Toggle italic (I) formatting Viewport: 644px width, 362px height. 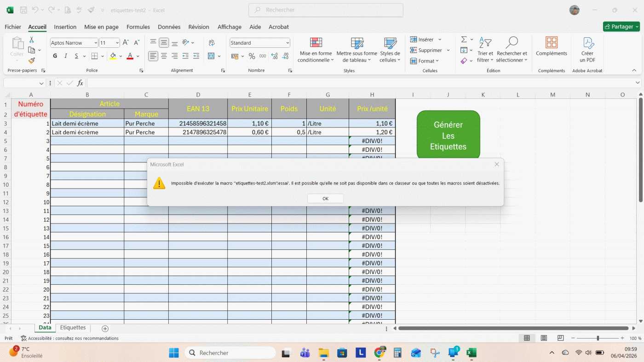pyautogui.click(x=66, y=56)
